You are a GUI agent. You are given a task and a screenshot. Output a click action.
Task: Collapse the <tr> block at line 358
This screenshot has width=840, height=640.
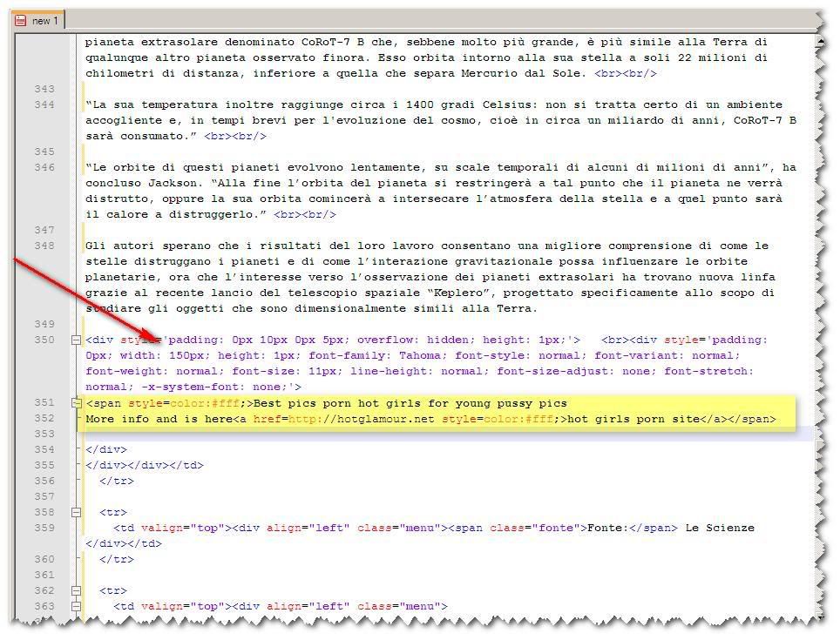point(77,513)
